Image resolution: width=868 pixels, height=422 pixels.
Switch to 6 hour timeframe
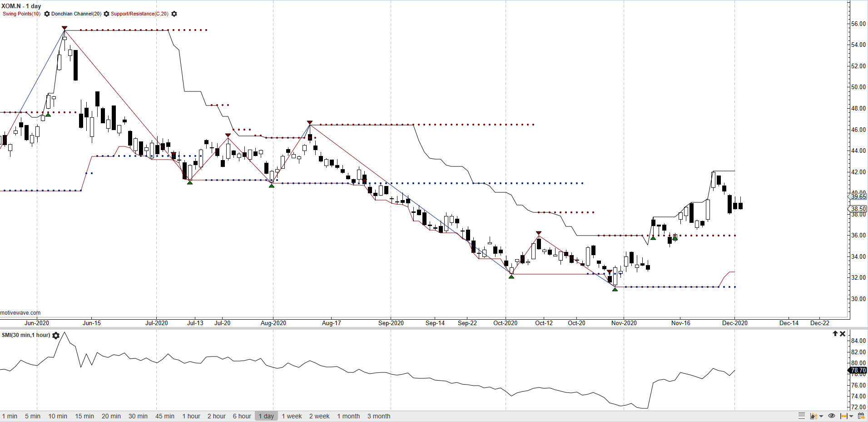pyautogui.click(x=242, y=416)
